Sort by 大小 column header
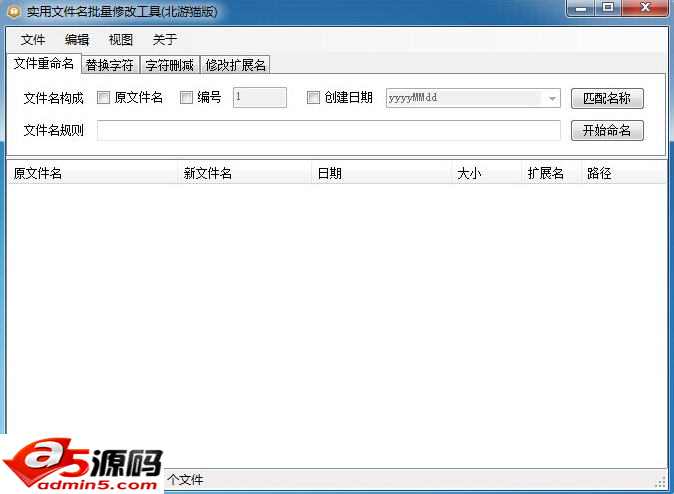674x494 pixels. [x=487, y=173]
